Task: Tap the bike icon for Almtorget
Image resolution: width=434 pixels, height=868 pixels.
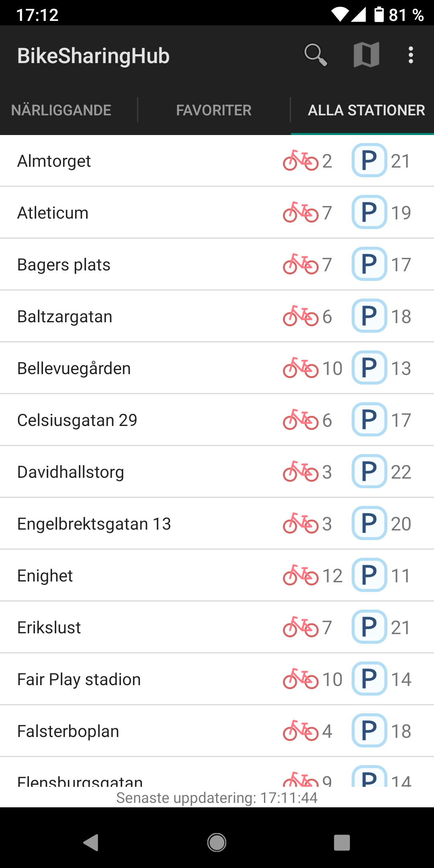Action: pos(301,161)
